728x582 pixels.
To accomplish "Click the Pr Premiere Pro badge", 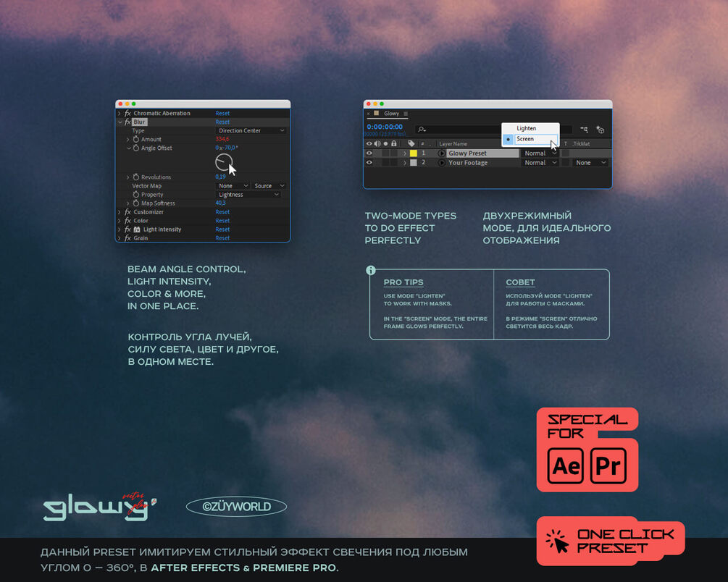I will point(608,465).
